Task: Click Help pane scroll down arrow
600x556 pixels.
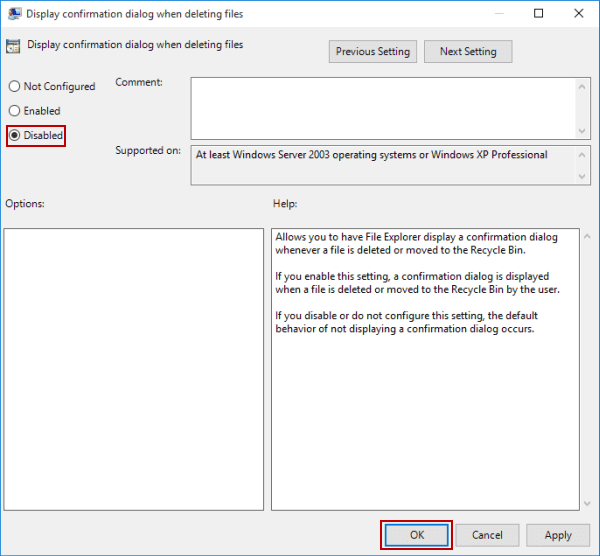Action: coord(587,504)
